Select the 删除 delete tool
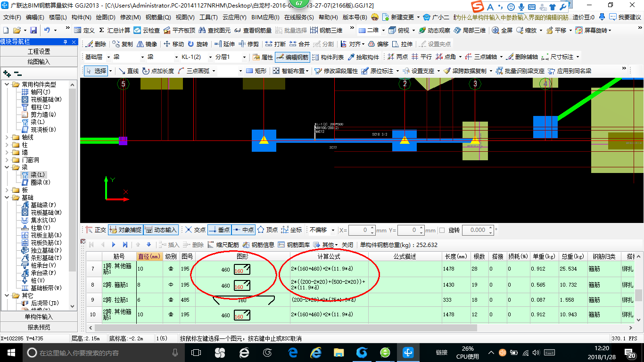Viewport: 644px width, 362px height. click(96, 44)
